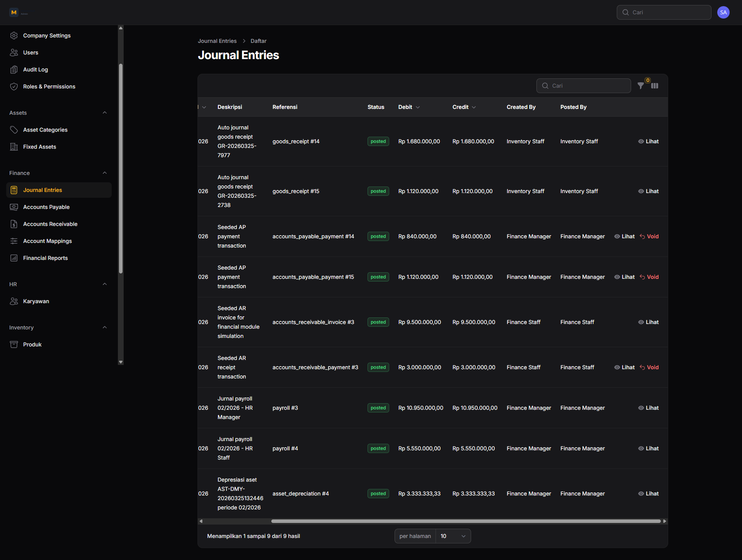Screen dimensions: 742x560
Task: Open Fixed Assets building icon
Action: tap(14, 147)
